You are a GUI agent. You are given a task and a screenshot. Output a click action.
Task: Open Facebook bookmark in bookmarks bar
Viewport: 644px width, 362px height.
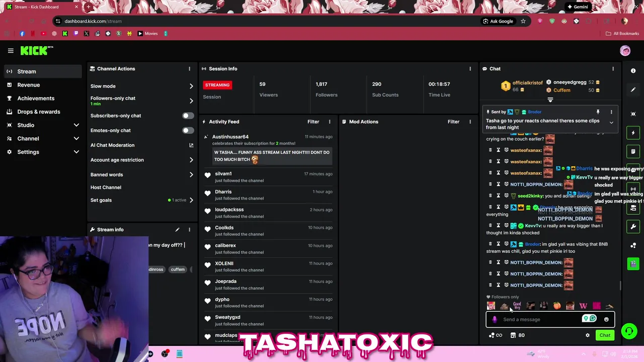click(x=22, y=34)
